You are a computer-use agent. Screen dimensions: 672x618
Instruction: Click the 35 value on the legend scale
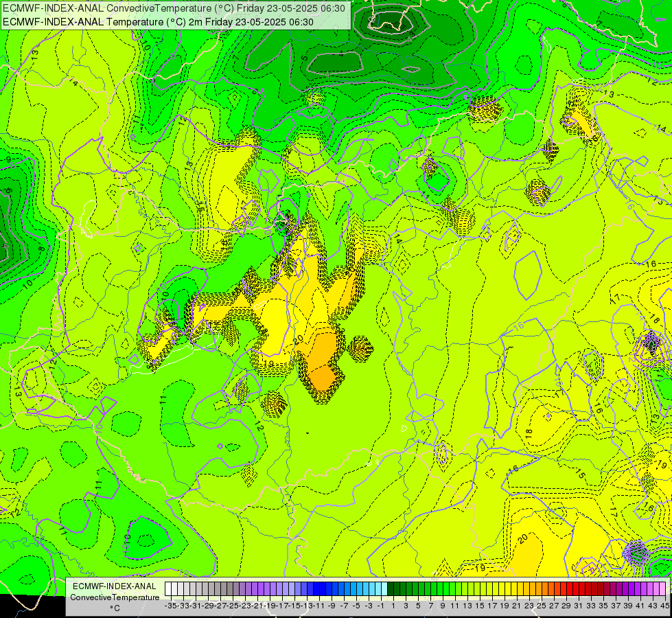point(603,606)
